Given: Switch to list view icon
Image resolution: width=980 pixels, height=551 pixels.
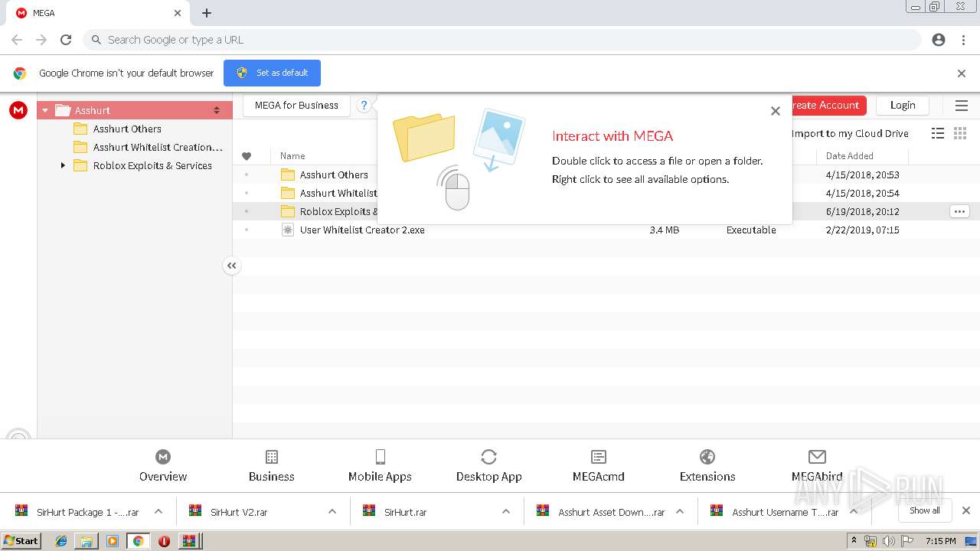Looking at the screenshot, I should (938, 133).
